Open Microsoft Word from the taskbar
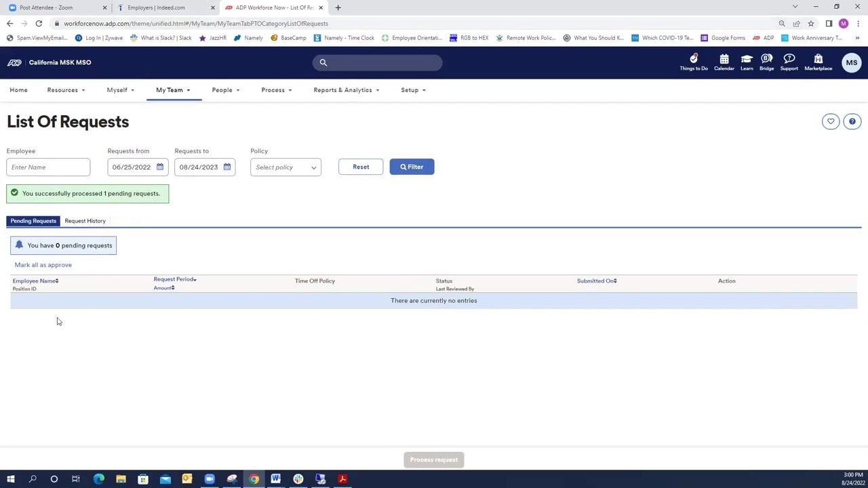The image size is (868, 488). click(x=276, y=479)
